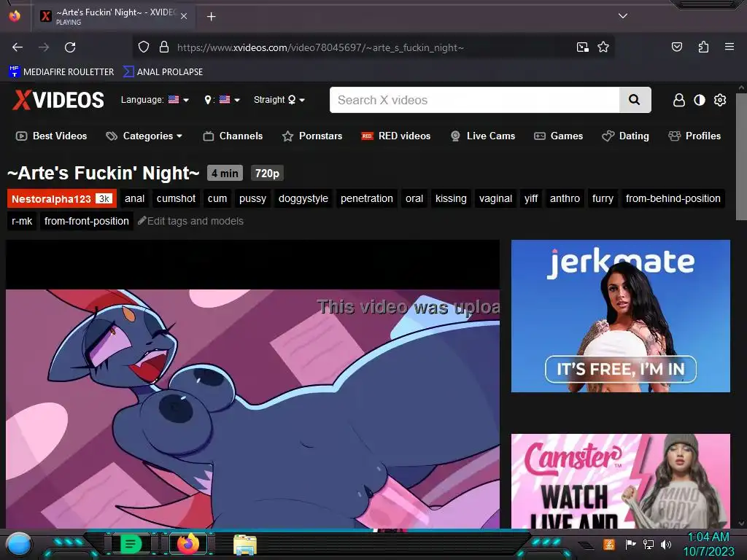The width and height of the screenshot is (747, 560).
Task: Open the Java update tray icon
Action: pos(609,544)
